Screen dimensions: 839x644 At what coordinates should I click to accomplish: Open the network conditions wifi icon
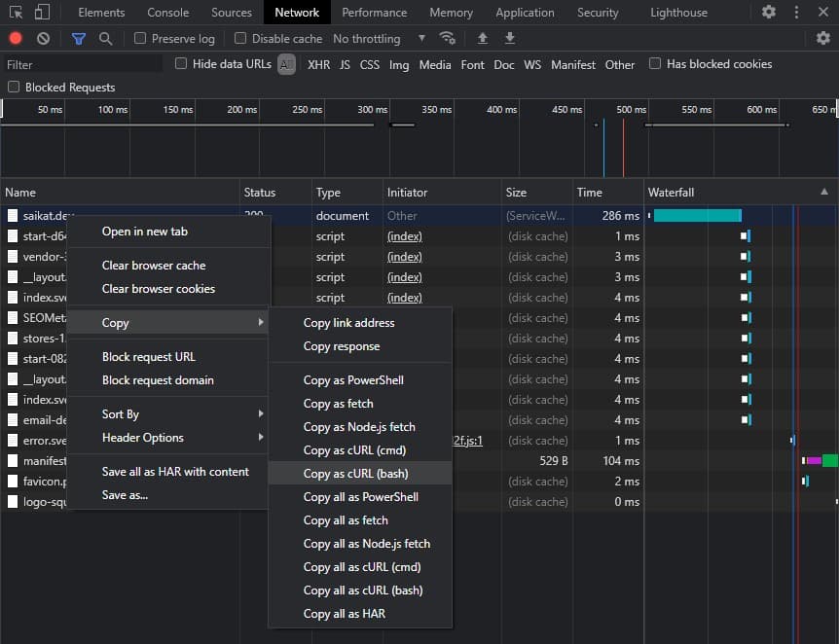[448, 39]
